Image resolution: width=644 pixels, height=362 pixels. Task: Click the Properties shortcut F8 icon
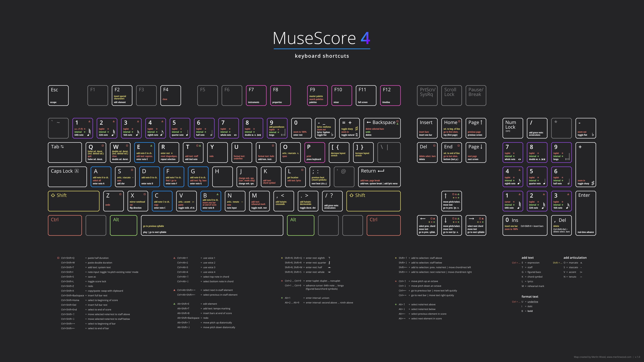pos(279,95)
